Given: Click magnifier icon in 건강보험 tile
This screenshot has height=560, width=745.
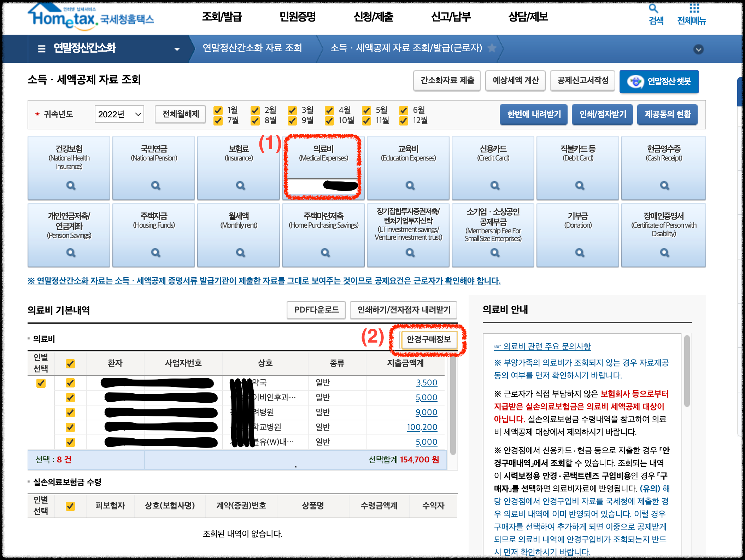Looking at the screenshot, I should 71,185.
